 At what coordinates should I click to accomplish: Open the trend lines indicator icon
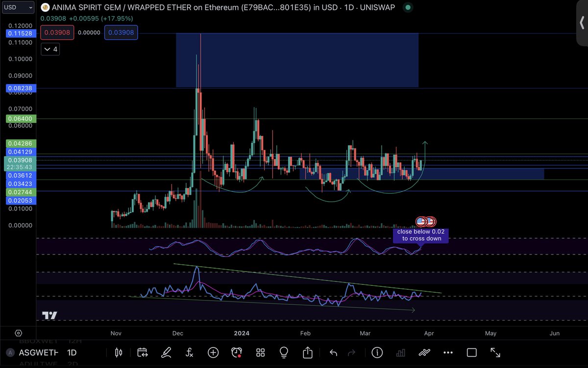tap(424, 352)
